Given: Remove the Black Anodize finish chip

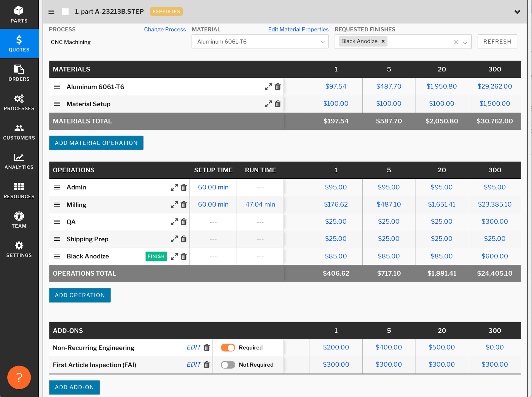Looking at the screenshot, I should [x=383, y=41].
